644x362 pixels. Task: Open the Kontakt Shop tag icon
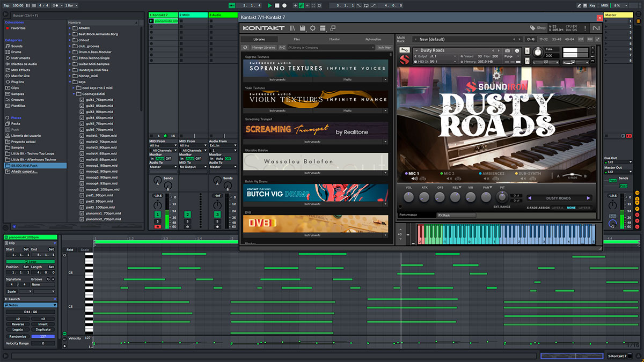click(x=533, y=28)
